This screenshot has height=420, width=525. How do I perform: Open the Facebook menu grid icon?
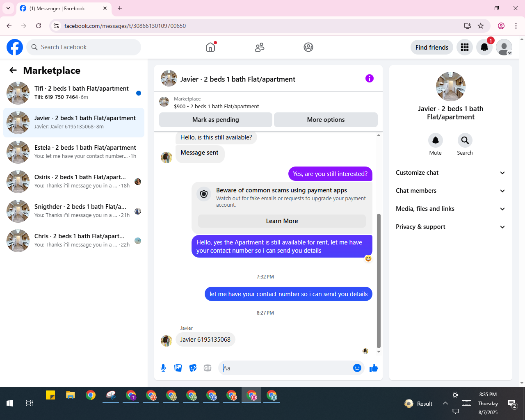pyautogui.click(x=465, y=47)
